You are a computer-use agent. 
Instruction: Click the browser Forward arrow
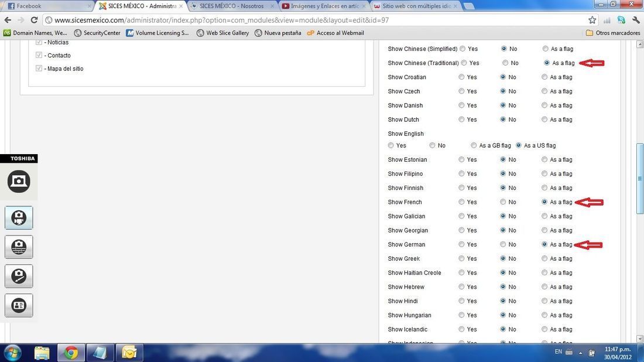(20, 20)
